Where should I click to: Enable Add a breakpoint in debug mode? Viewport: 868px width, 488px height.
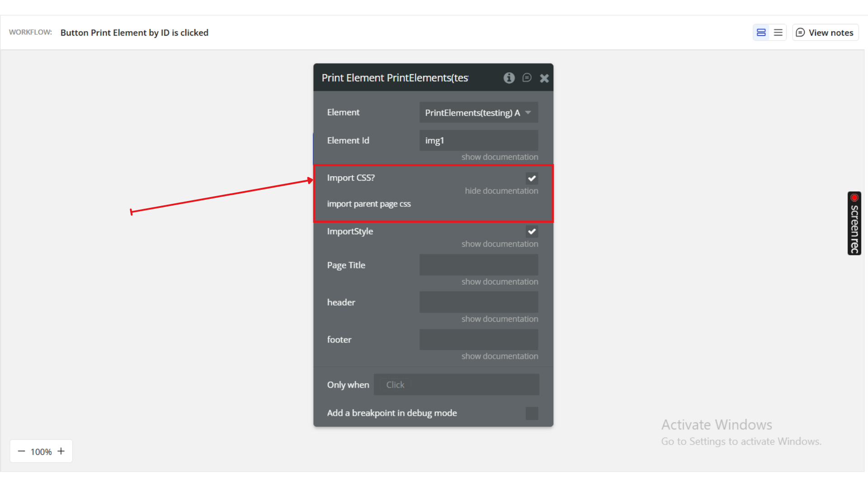tap(532, 413)
